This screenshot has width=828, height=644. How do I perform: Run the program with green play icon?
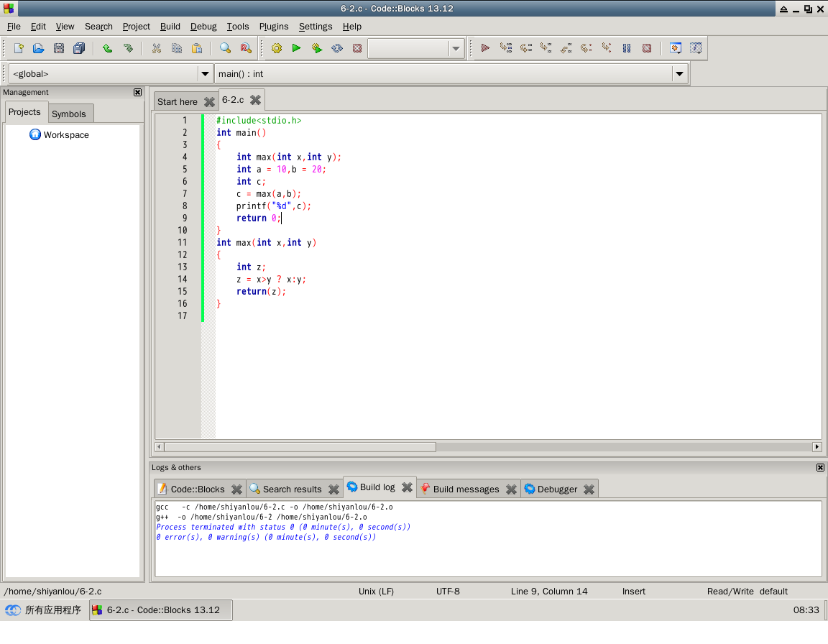(296, 48)
